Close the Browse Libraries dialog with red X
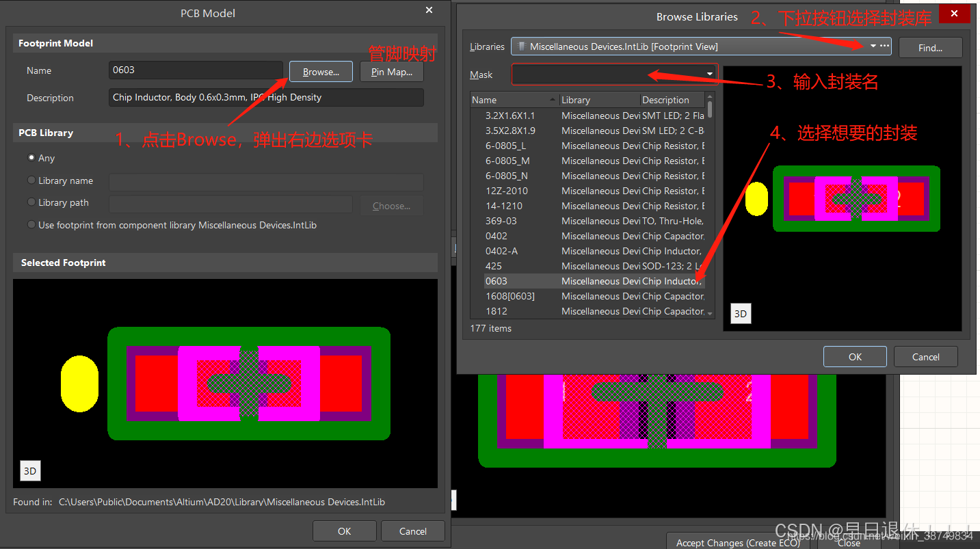The width and height of the screenshot is (980, 549). [x=953, y=14]
